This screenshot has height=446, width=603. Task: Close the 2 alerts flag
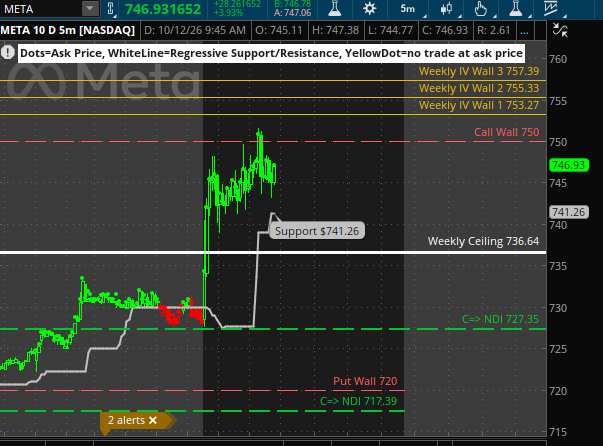[153, 420]
